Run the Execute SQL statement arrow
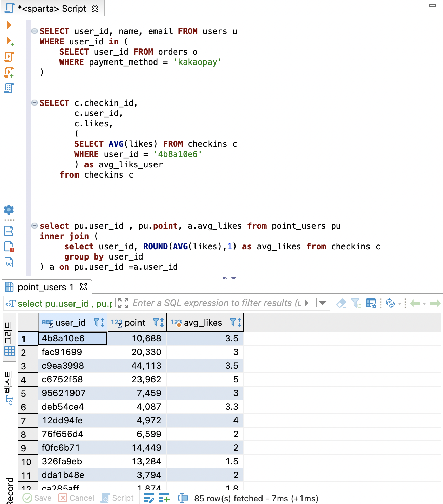Viewport: 443px width, 504px height. point(9,25)
